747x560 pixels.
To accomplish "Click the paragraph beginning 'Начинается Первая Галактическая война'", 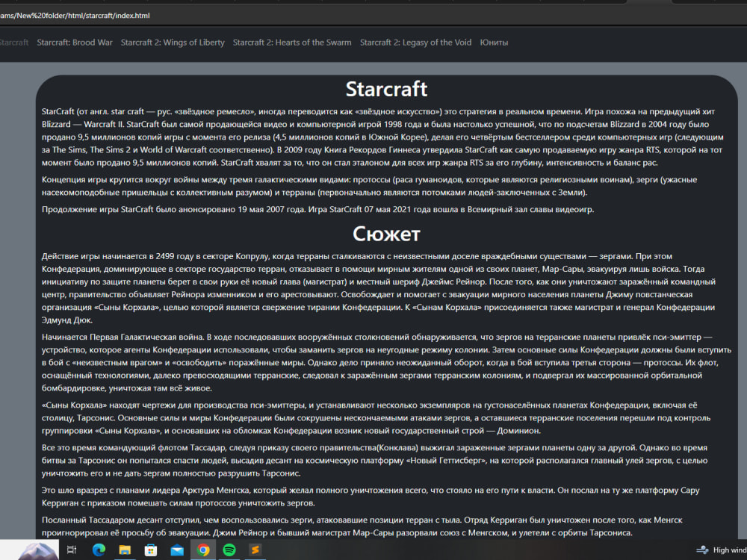I will (x=386, y=362).
